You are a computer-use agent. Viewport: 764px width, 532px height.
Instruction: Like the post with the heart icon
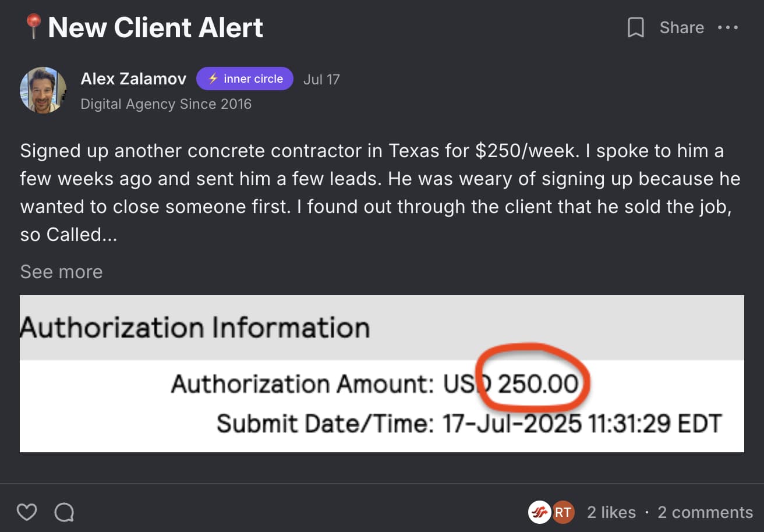click(x=27, y=512)
